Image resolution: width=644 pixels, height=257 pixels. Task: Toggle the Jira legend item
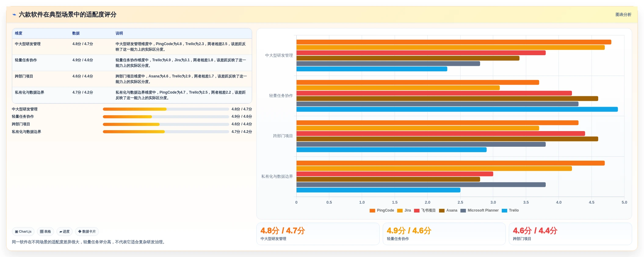404,211
